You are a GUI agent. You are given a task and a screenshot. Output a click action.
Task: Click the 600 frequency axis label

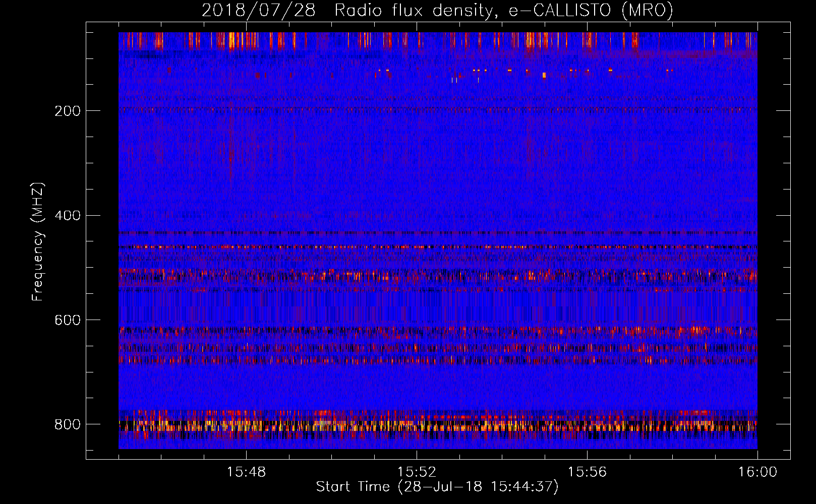(67, 320)
